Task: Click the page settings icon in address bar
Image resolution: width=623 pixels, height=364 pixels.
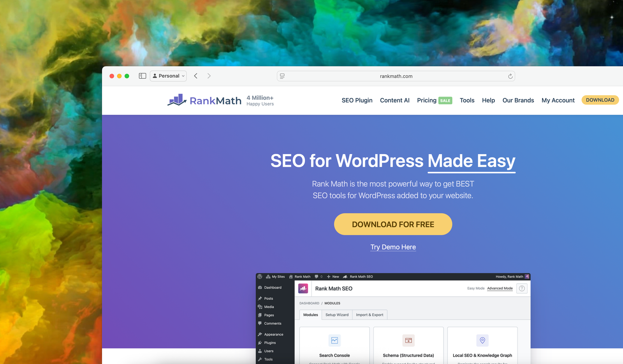Action: coord(282,76)
